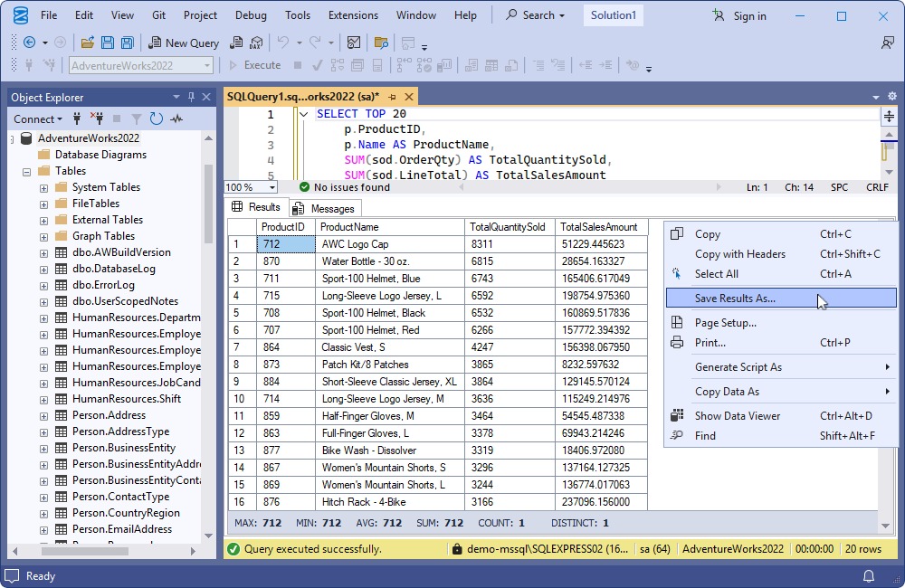Choose Page Setup... from context menu
Viewport: 905px width, 588px height.
pos(781,323)
